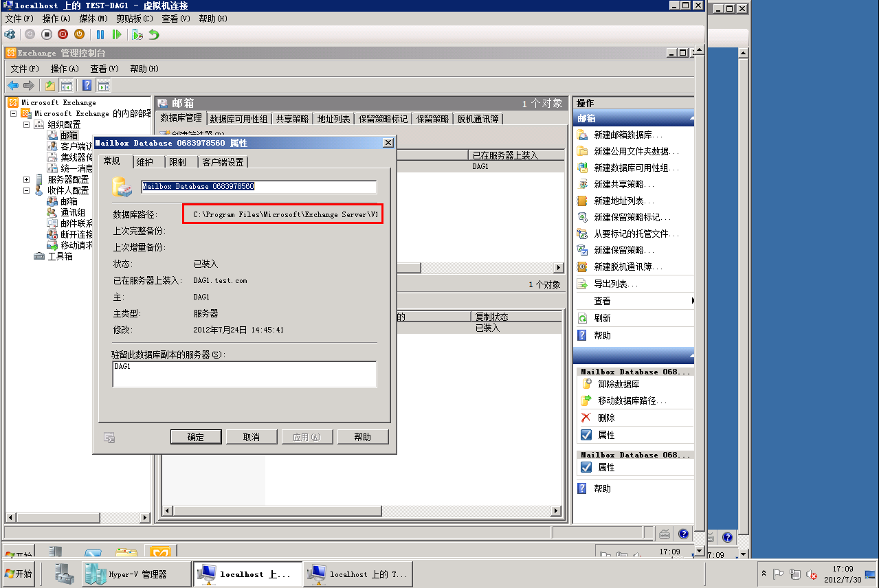The height and width of the screenshot is (588, 879).
Task: Click 新建脱机通讯簿 action link
Action: pos(628,267)
